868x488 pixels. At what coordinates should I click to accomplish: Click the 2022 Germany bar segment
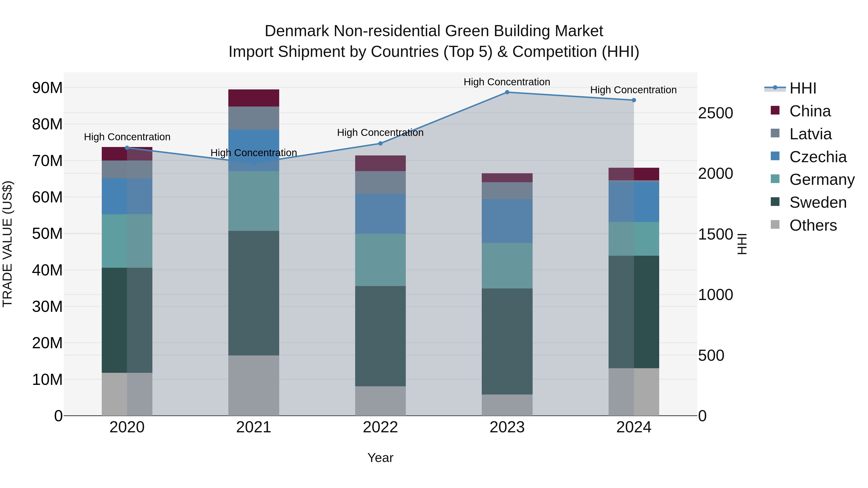[380, 260]
